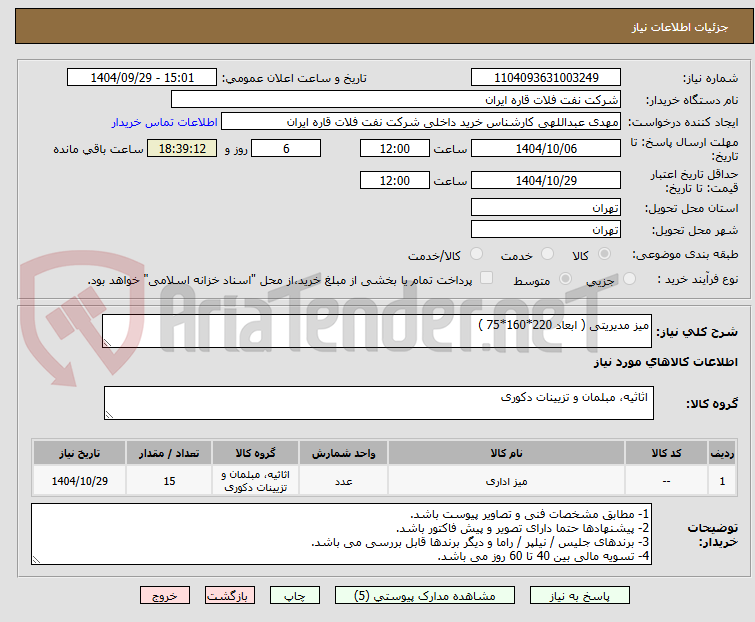
Task: Toggle the اسناد خزانه اسلامی payment checkbox
Action: (x=487, y=278)
